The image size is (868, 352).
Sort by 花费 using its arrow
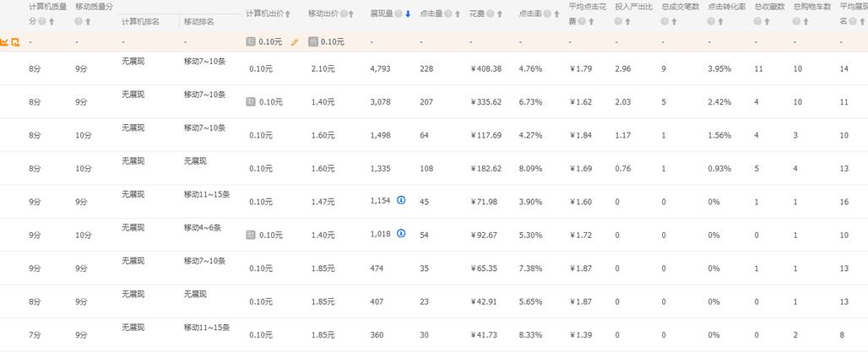499,14
